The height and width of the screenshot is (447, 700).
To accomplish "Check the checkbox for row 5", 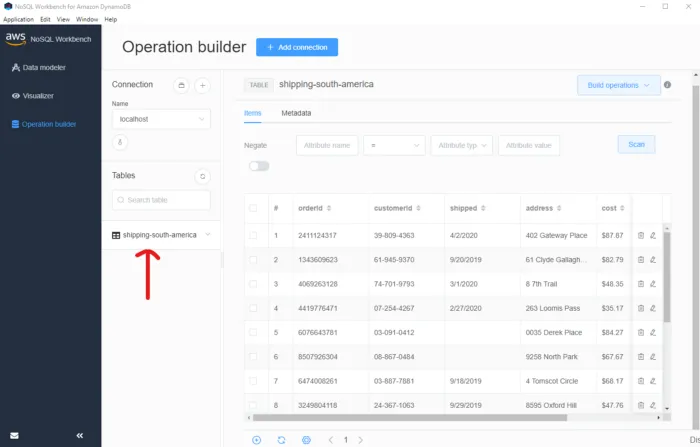I will 253,332.
